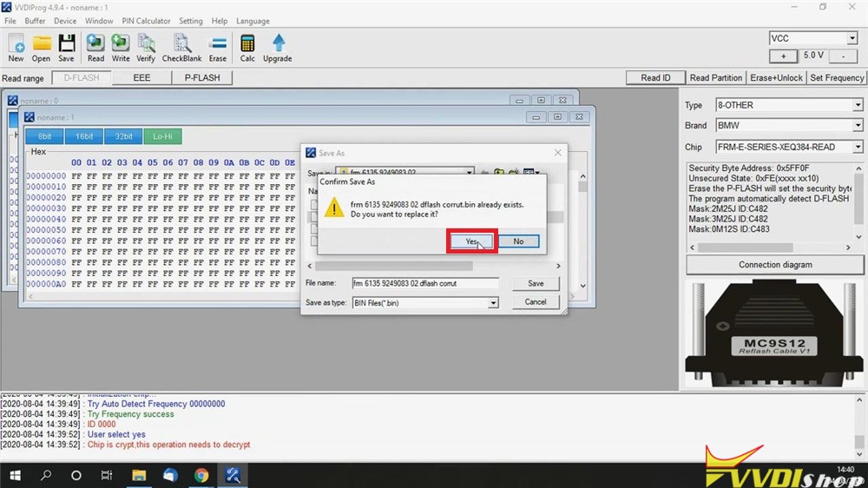This screenshot has height=488, width=868.
Task: Click the Cortana circle icon
Action: pos(76,475)
